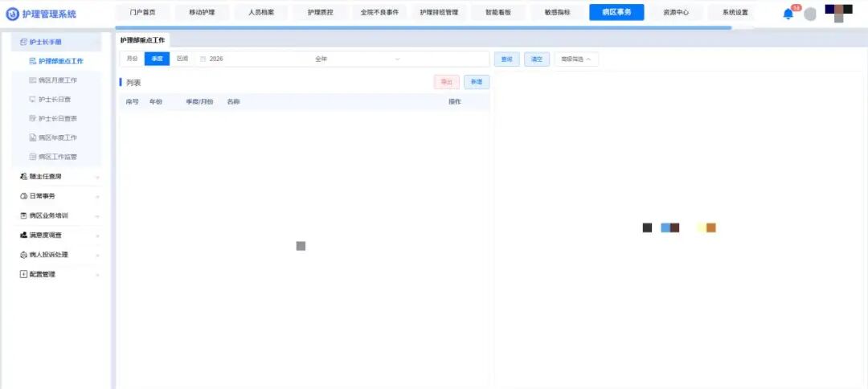Switch to the 护理质控 top menu

coord(321,12)
